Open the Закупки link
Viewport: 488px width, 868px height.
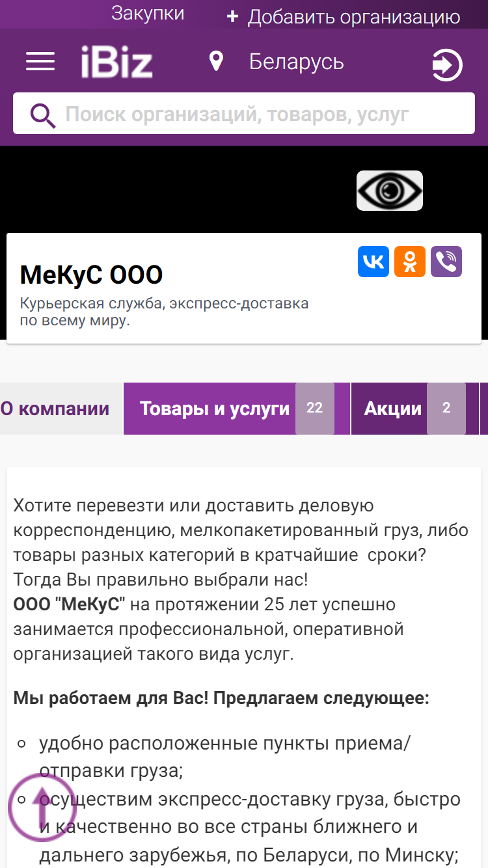(x=148, y=13)
